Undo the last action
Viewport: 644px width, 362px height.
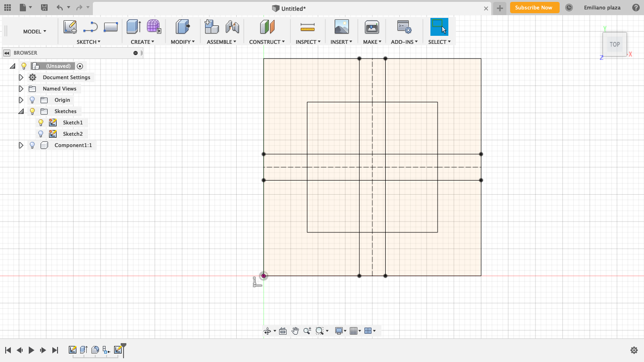click(59, 8)
